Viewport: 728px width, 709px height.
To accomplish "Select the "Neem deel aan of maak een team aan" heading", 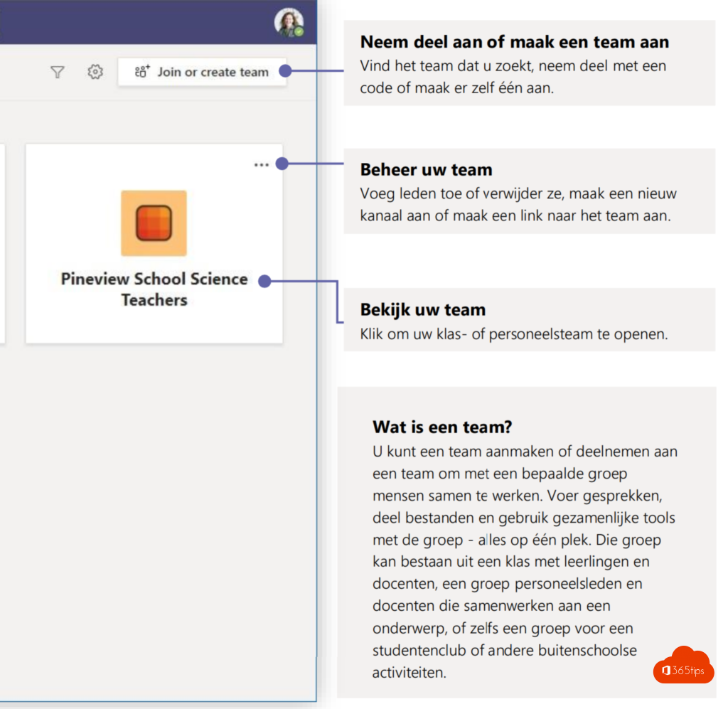I will click(514, 42).
